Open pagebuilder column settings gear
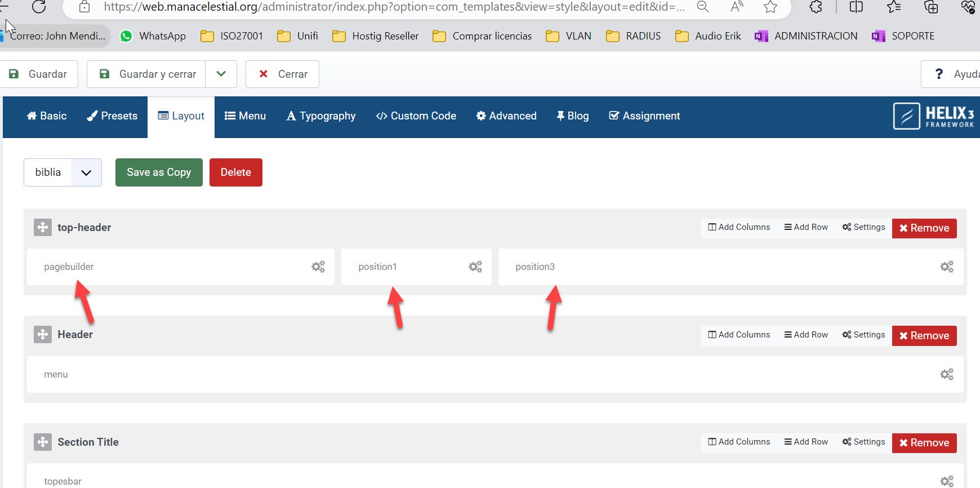This screenshot has height=488, width=980. (318, 267)
